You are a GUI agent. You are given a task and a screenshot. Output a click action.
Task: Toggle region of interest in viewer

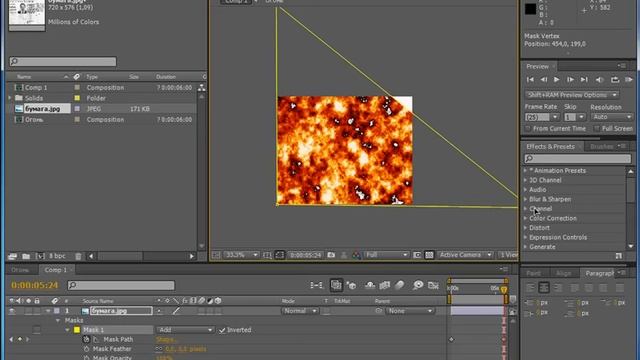coord(417,255)
